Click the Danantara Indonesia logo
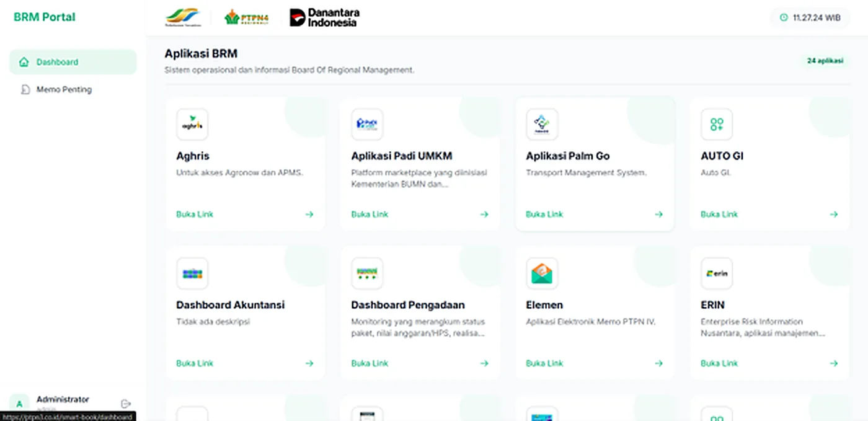 pyautogui.click(x=325, y=17)
